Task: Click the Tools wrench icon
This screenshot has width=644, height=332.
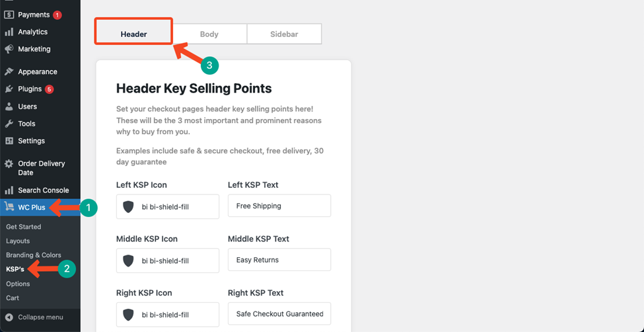Action: [9, 124]
